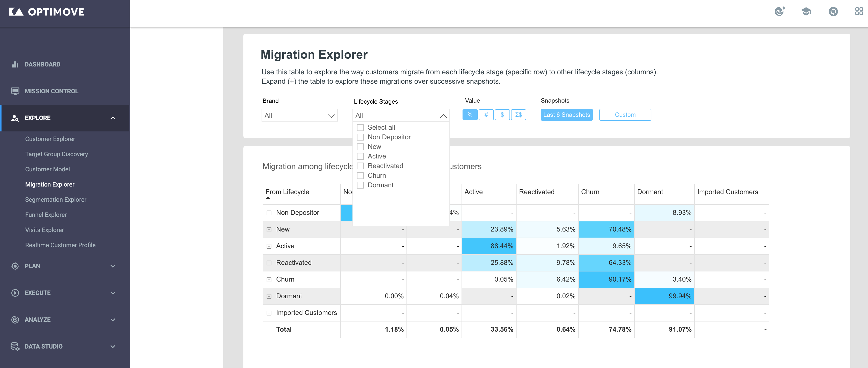Open the apps grid icon
868x368 pixels.
(859, 11)
